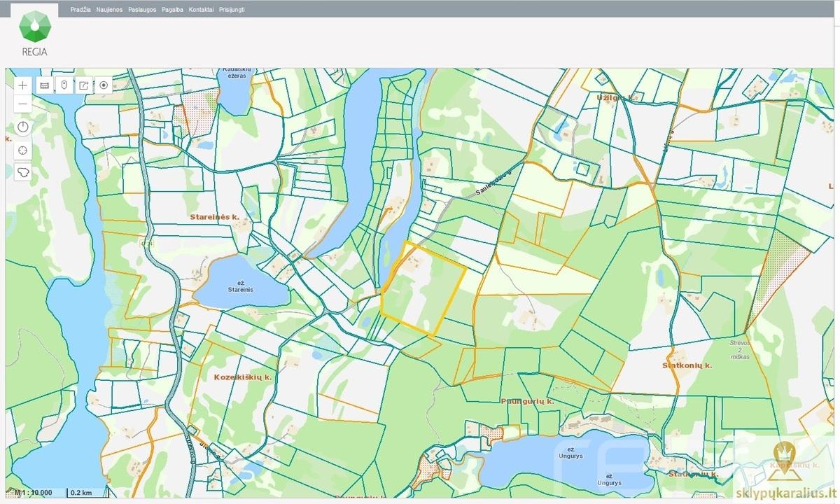Open the Pagalba menu item
This screenshot has height=504, width=840.
tap(172, 10)
